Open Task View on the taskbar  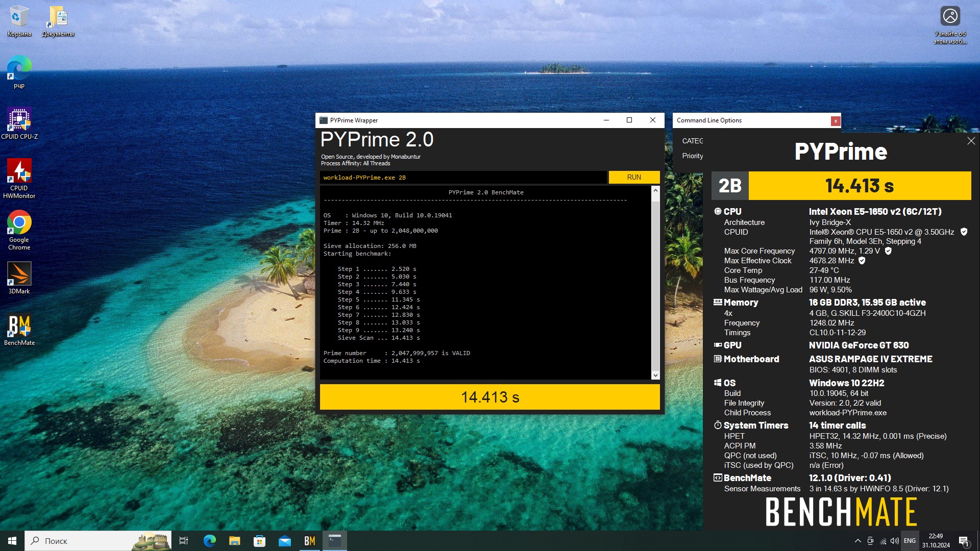184,541
